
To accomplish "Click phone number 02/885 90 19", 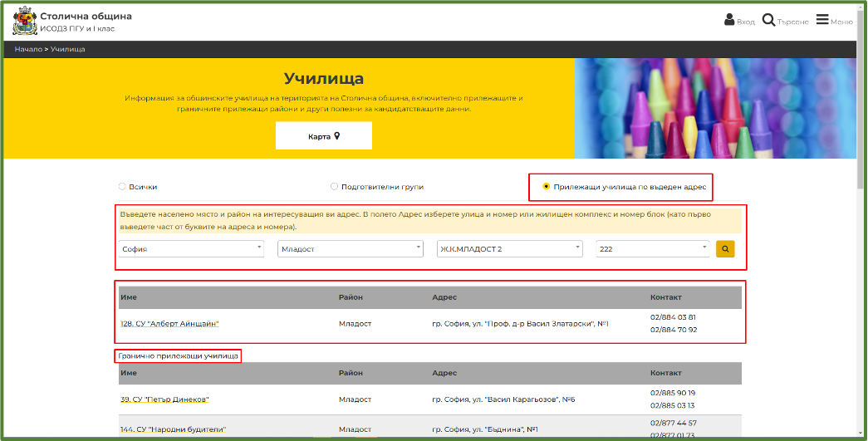I will (673, 393).
